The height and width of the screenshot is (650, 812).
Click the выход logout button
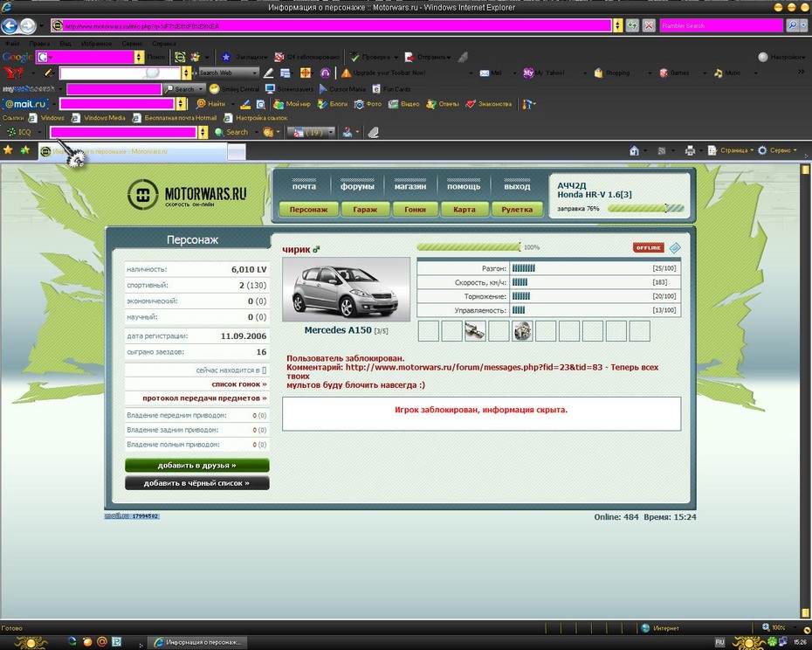(517, 186)
